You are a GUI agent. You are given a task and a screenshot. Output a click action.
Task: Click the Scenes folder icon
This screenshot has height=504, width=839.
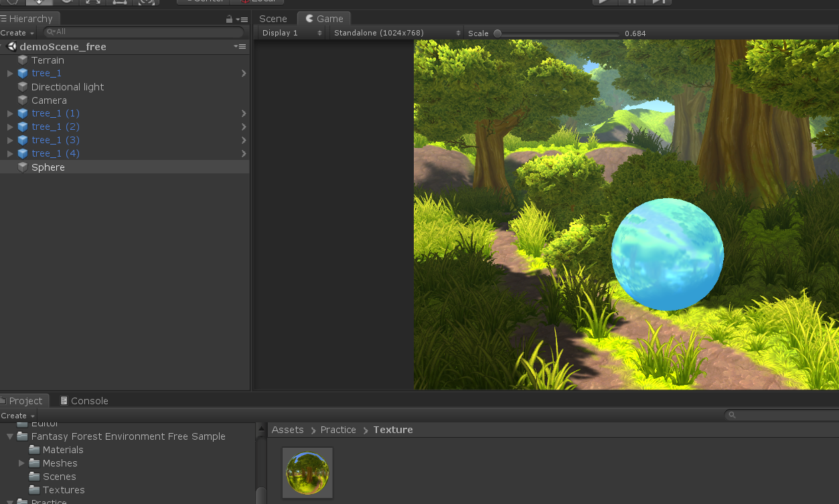[34, 477]
